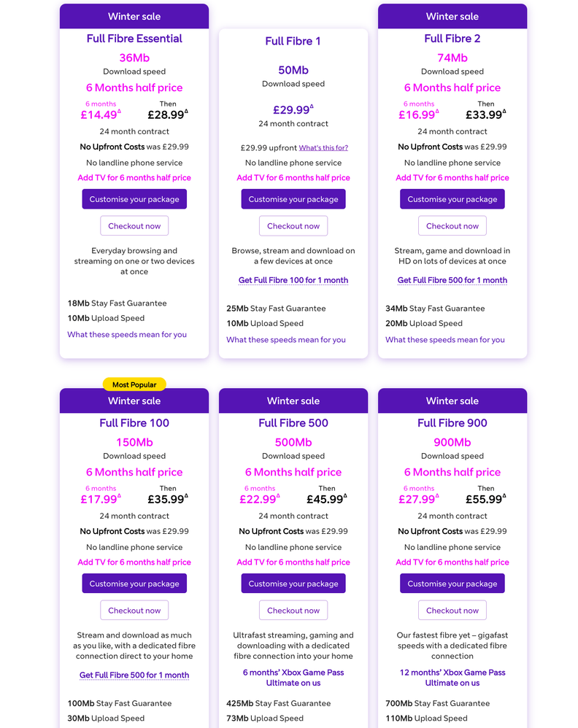The image size is (578, 728).
Task: Open Get Full Fibre 500 link under Full Fibre 2
Action: click(x=452, y=280)
